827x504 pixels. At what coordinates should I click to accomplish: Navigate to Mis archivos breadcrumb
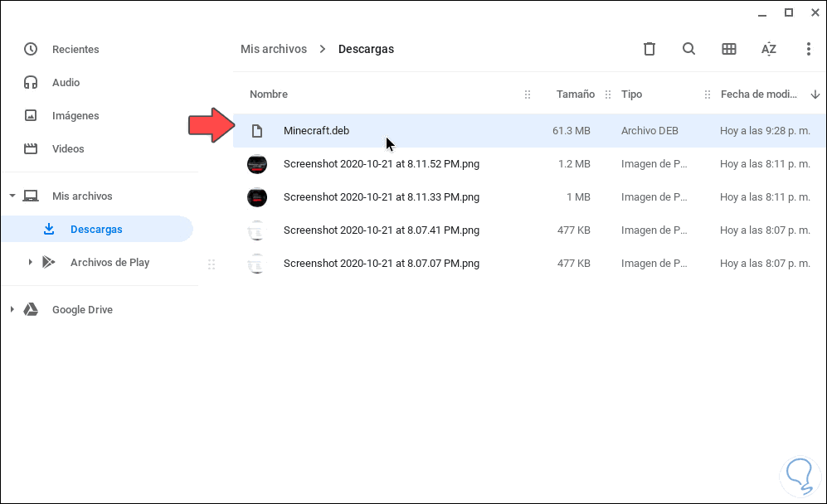[274, 49]
